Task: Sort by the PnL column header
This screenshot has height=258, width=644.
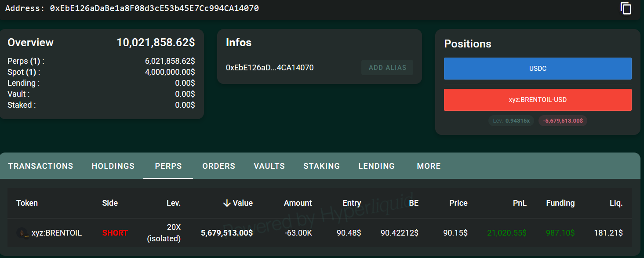Action: pos(520,203)
